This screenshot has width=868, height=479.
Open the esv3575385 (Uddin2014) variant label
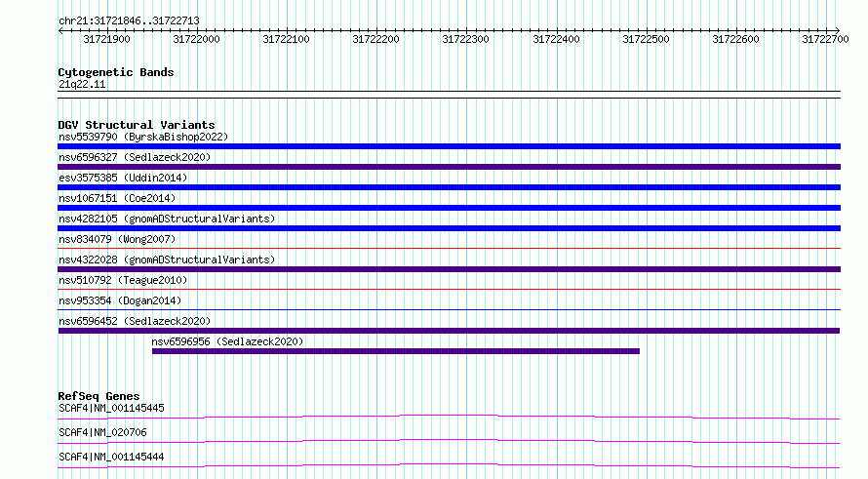coord(123,178)
